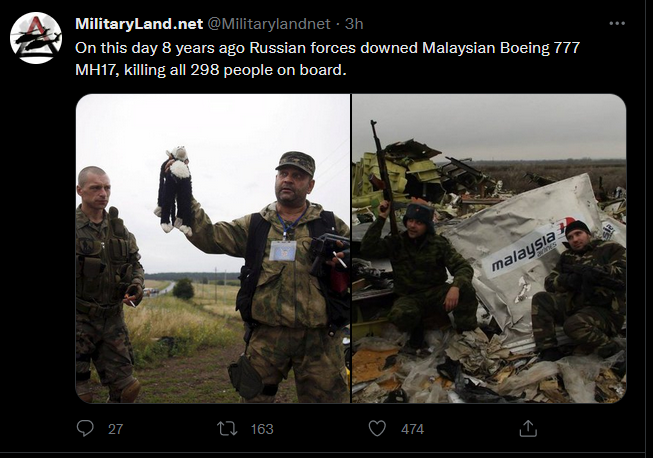The height and width of the screenshot is (458, 653).
Task: Click the malaysia airlines logo on wreckage
Action: pyautogui.click(x=531, y=246)
